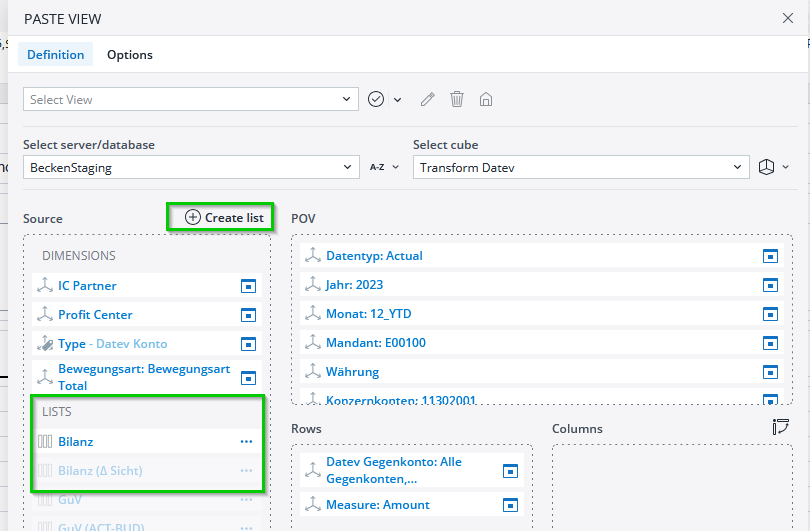Screen dimensions: 810x531
Task: Open element picker for Measure: Amount
Action: pyautogui.click(x=509, y=505)
